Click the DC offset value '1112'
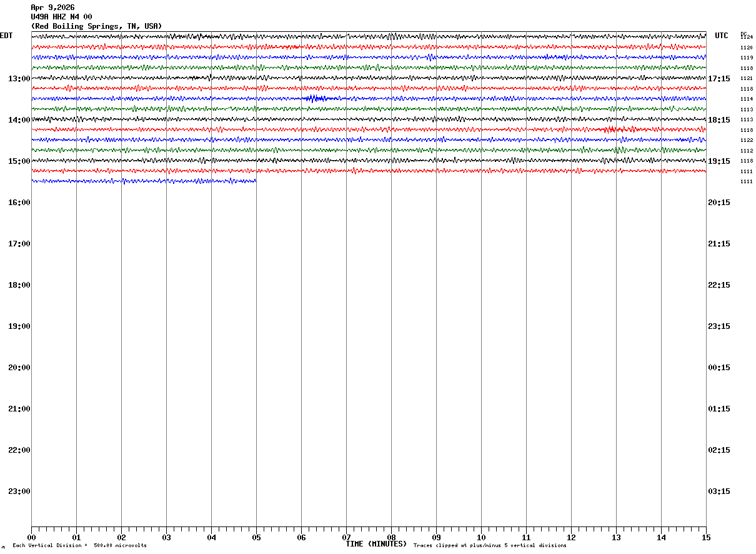Image resolution: width=756 pixels, height=554 pixels. click(747, 151)
